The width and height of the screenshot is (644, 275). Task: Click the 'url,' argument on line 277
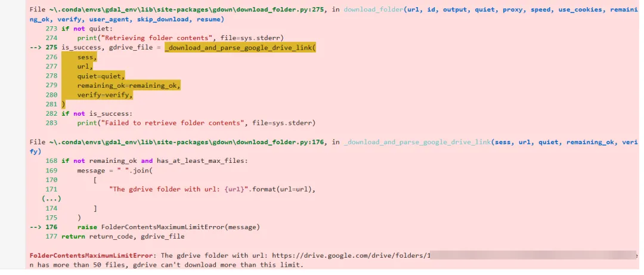[x=85, y=67]
